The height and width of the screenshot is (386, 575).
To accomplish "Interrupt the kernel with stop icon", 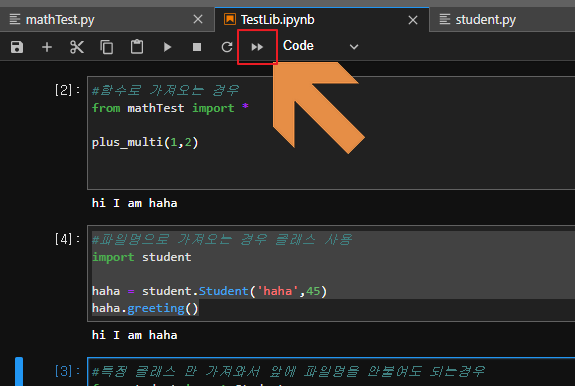I will click(197, 47).
